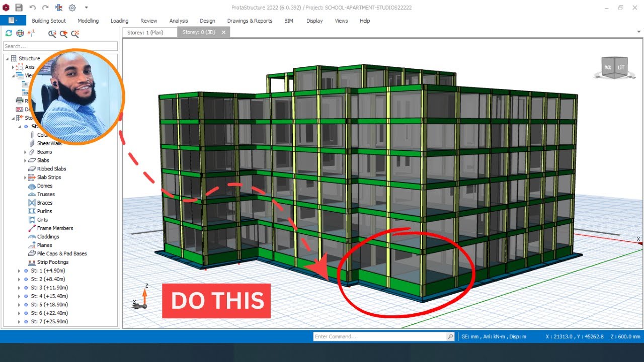Open the blue application file menu button

tap(13, 21)
